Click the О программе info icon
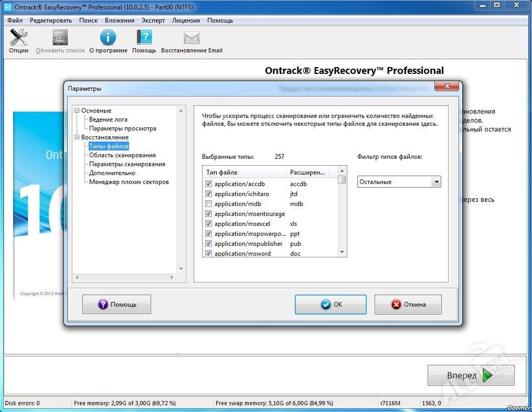 [x=108, y=38]
